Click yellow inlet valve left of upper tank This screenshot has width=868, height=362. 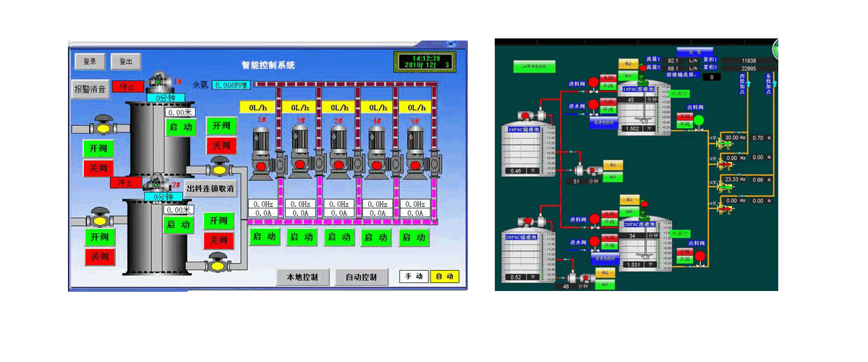(103, 127)
